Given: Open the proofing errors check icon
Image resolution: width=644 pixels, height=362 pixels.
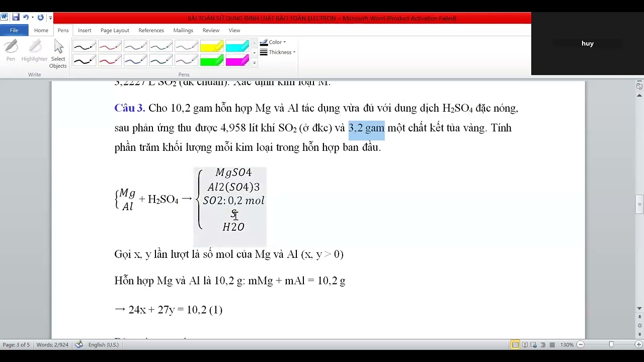Looking at the screenshot, I should pos(79,344).
